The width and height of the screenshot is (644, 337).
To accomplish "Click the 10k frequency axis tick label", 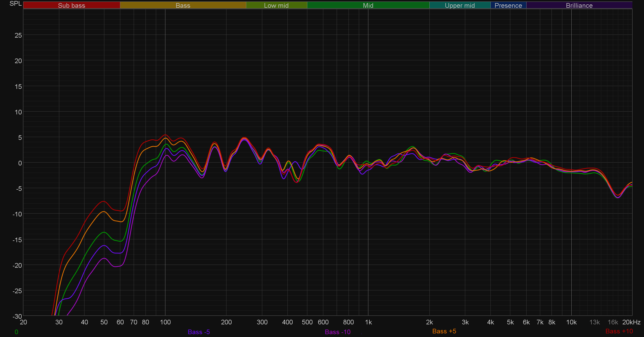I will [571, 322].
